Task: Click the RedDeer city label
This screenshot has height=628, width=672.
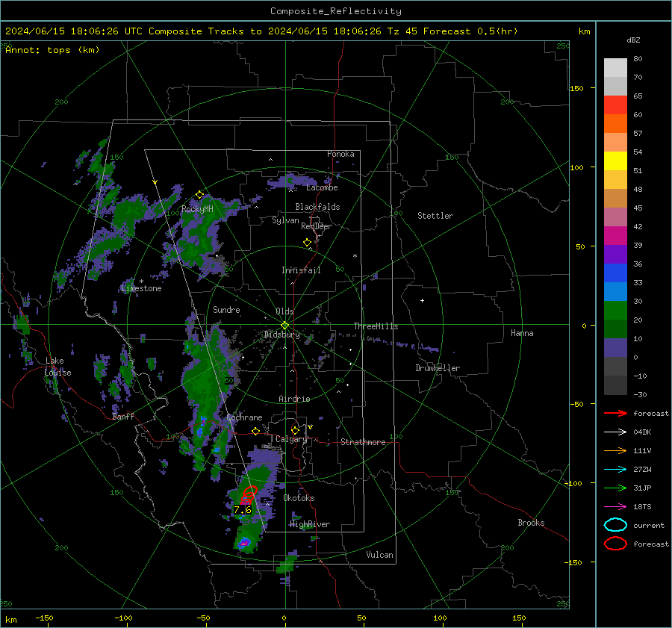Action: tap(317, 226)
